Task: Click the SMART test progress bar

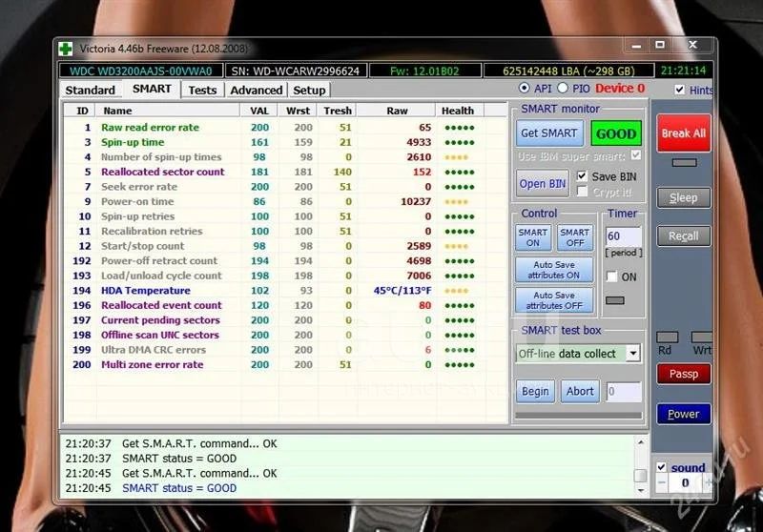Action: [579, 416]
